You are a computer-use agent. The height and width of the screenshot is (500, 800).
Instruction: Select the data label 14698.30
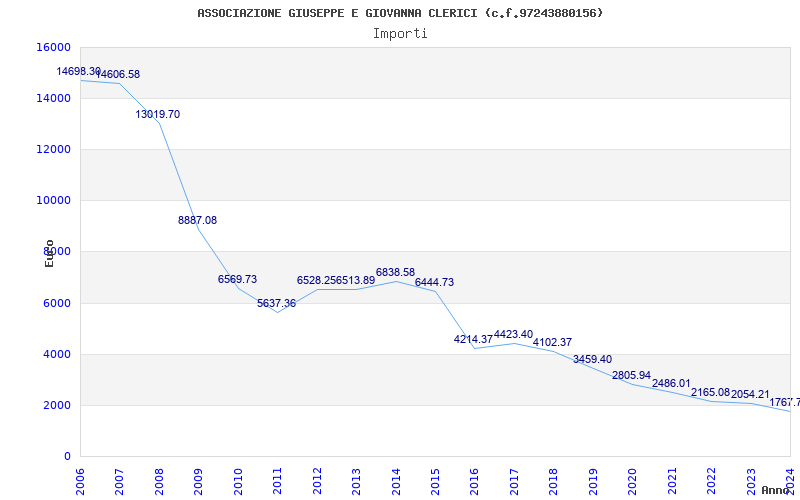(x=79, y=71)
